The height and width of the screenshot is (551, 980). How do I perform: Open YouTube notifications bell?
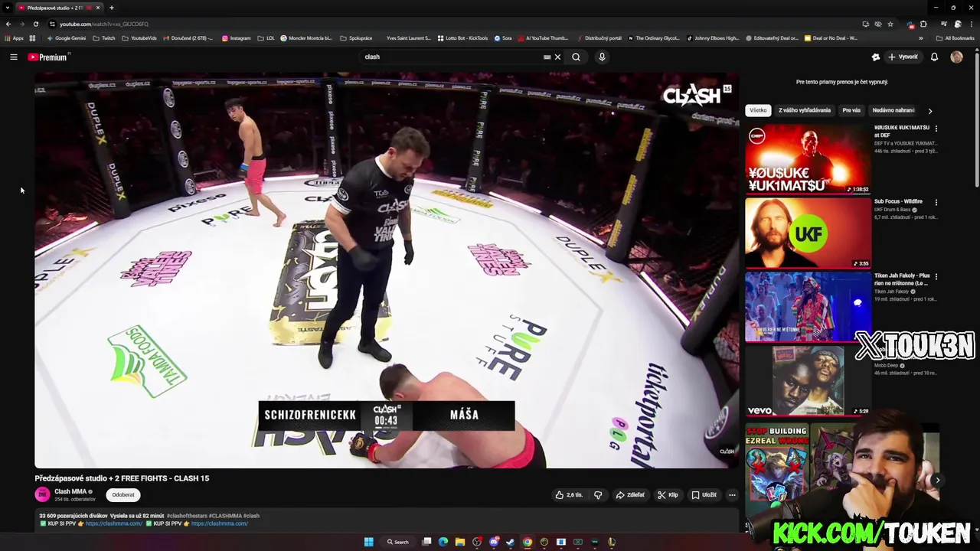(x=934, y=57)
